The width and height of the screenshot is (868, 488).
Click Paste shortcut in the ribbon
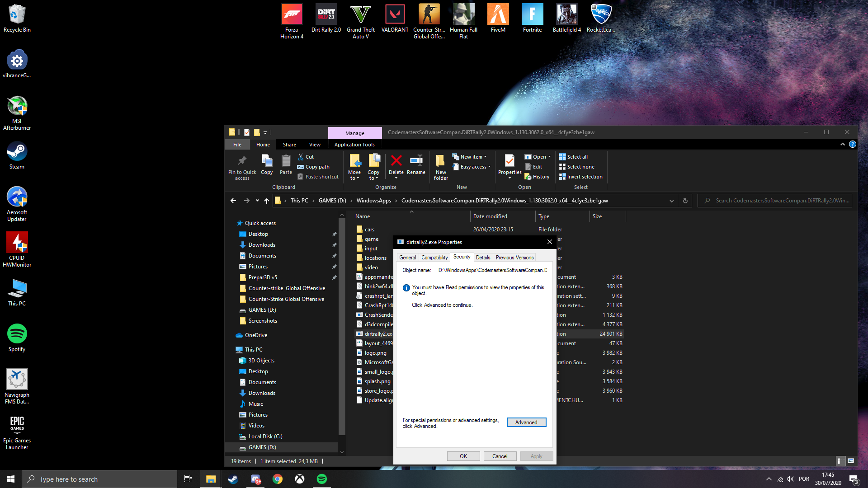(x=317, y=177)
